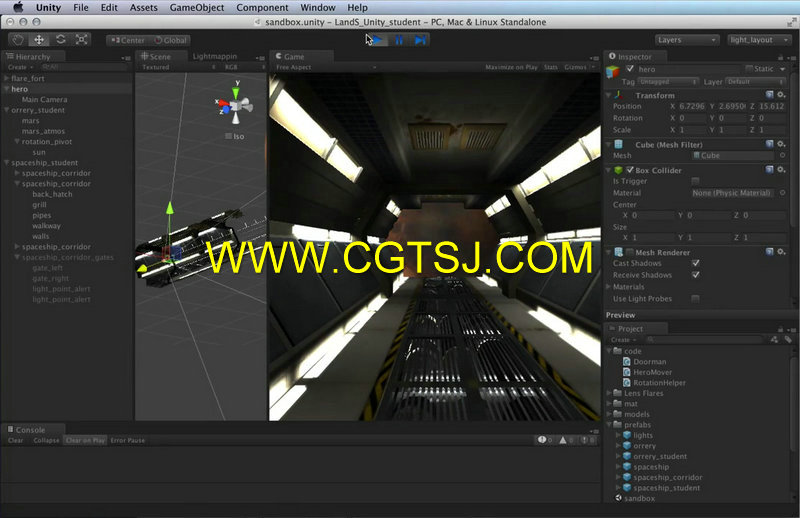Open the Window menu

click(x=318, y=8)
